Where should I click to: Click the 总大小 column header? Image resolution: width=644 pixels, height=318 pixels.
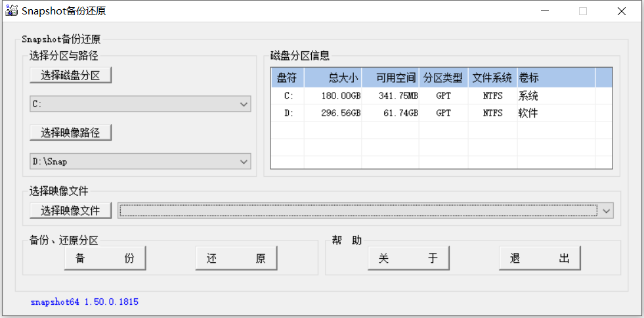pyautogui.click(x=333, y=78)
